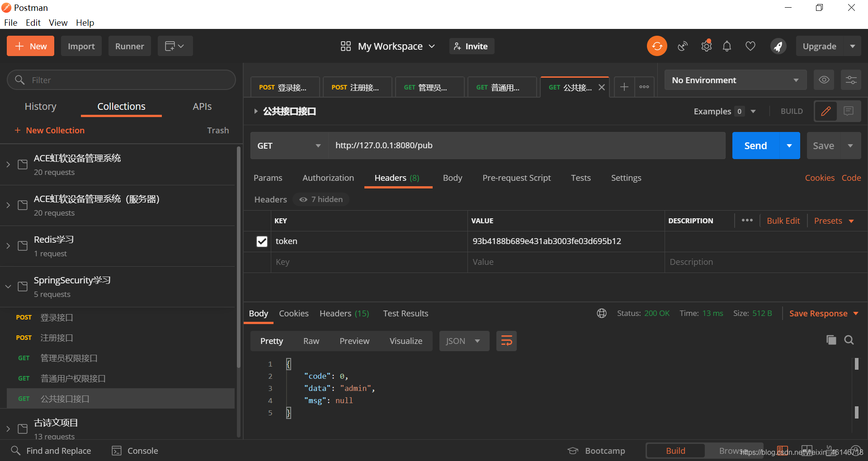Click the empty header Key field
Image resolution: width=868 pixels, height=461 pixels.
coord(369,262)
